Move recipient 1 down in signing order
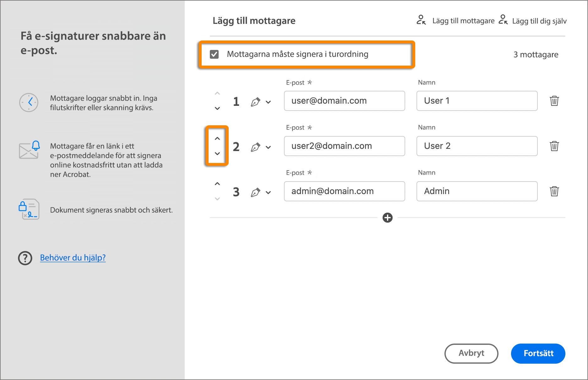 [x=217, y=109]
